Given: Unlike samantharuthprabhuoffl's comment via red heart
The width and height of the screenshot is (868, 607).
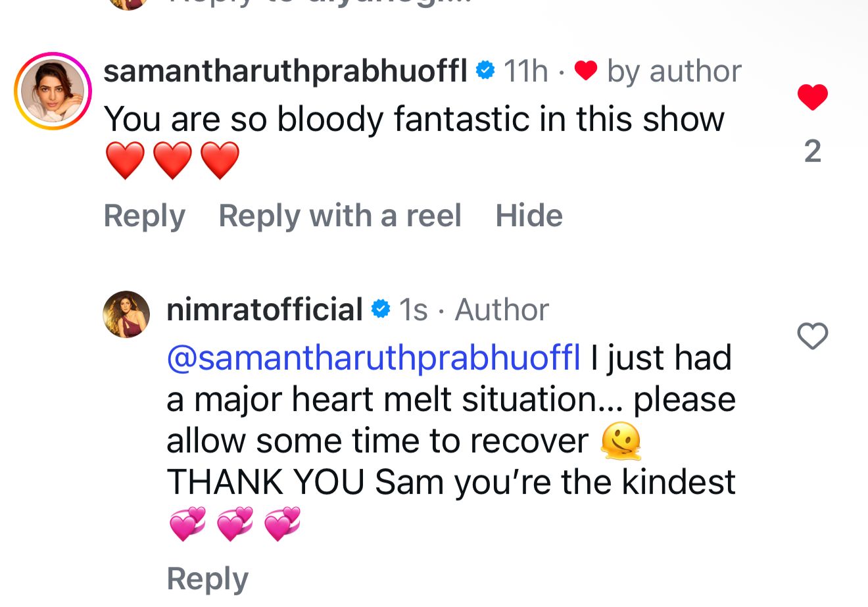Looking at the screenshot, I should click(x=812, y=97).
